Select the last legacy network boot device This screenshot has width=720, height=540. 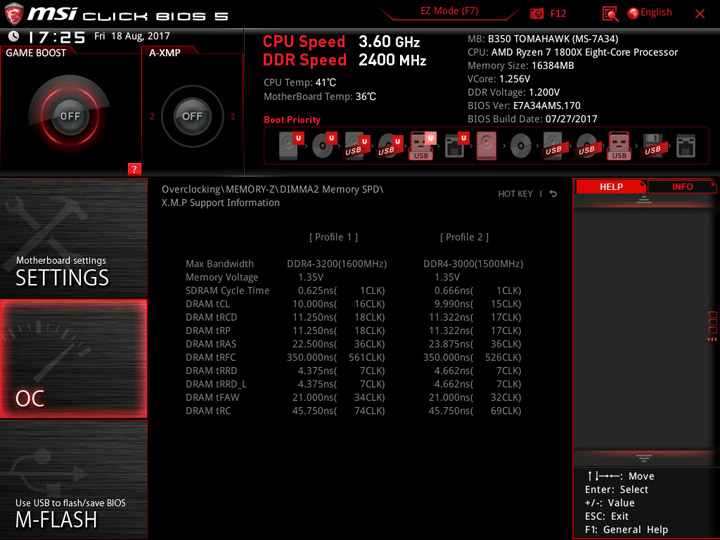(686, 146)
